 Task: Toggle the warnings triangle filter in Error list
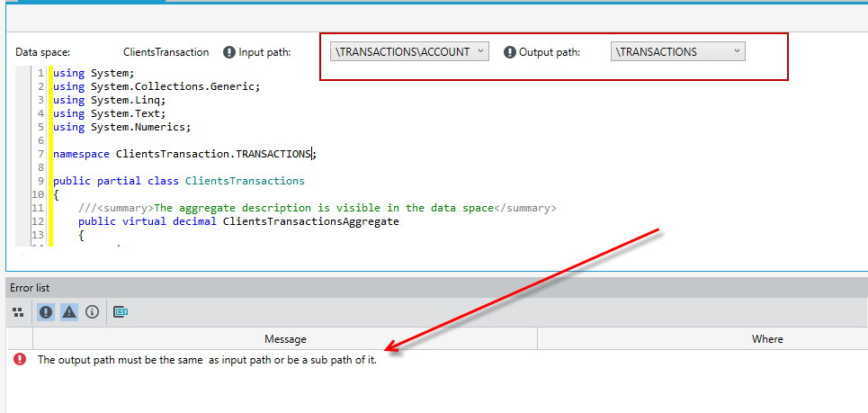68,312
